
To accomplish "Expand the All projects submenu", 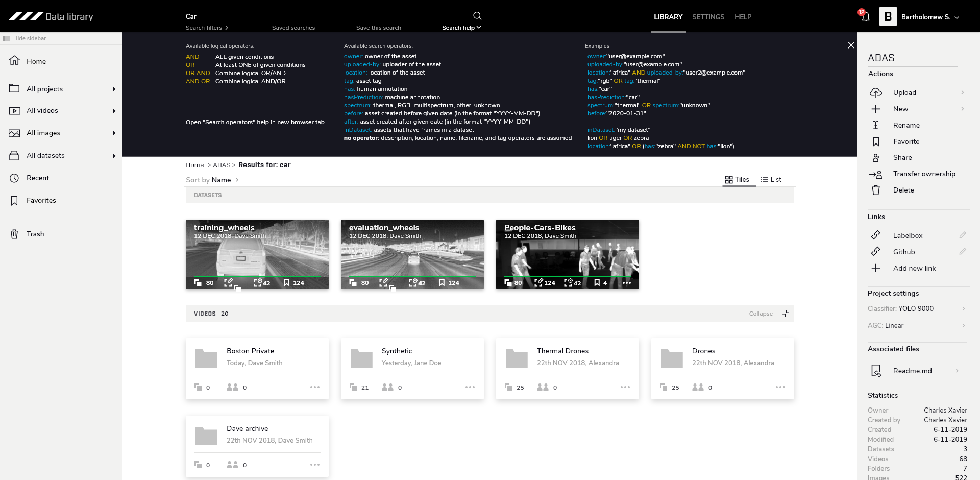I will tap(114, 89).
